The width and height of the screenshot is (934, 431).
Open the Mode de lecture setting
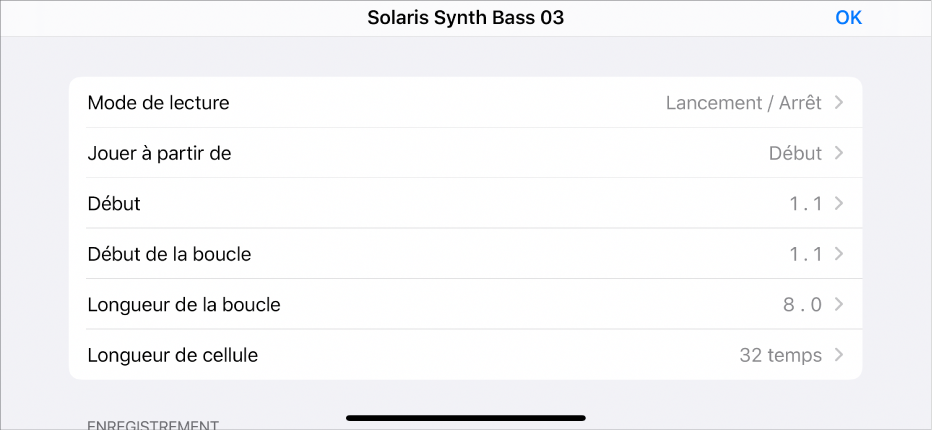coord(159,103)
